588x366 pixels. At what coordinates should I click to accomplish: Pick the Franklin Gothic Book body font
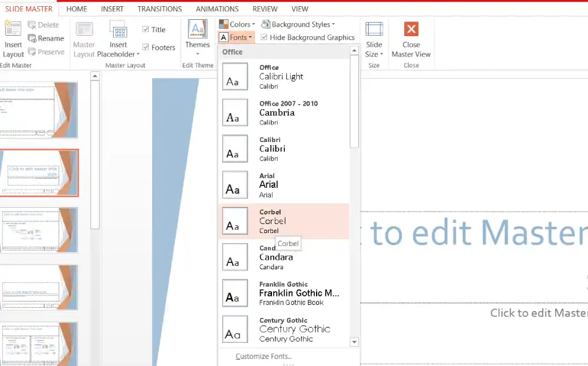point(291,303)
